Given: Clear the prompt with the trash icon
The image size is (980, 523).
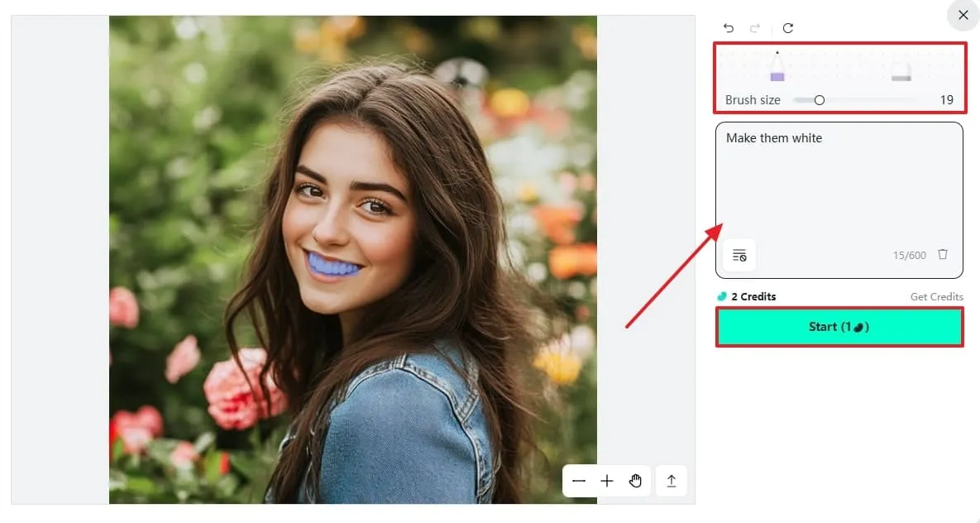Looking at the screenshot, I should pyautogui.click(x=943, y=255).
